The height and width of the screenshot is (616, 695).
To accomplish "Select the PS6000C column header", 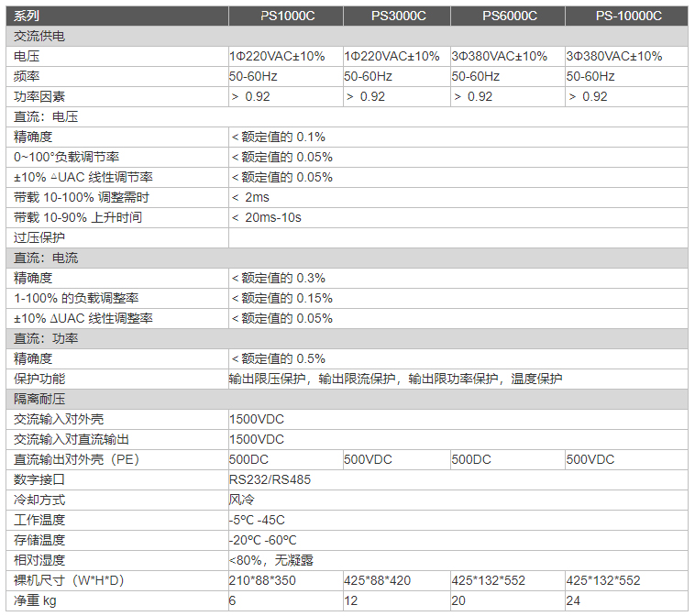I will pyautogui.click(x=508, y=16).
